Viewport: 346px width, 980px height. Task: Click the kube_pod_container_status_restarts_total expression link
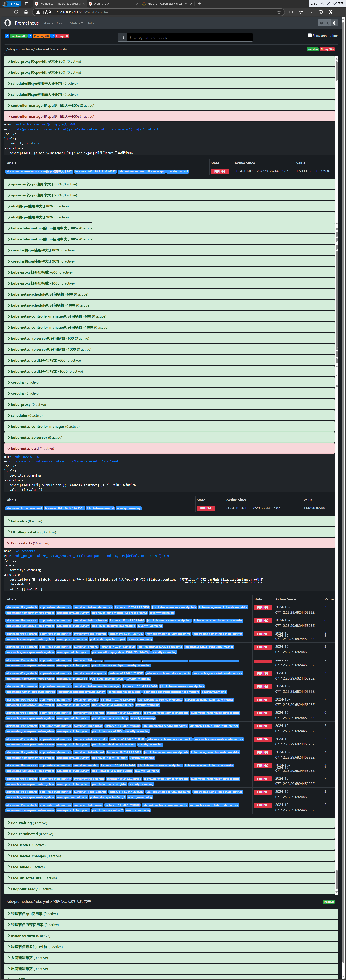point(92,556)
